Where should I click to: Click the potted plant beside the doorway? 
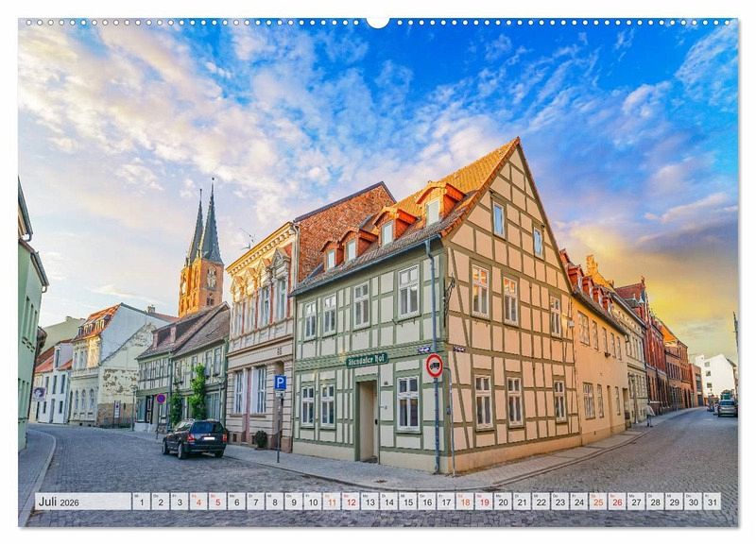click(260, 438)
